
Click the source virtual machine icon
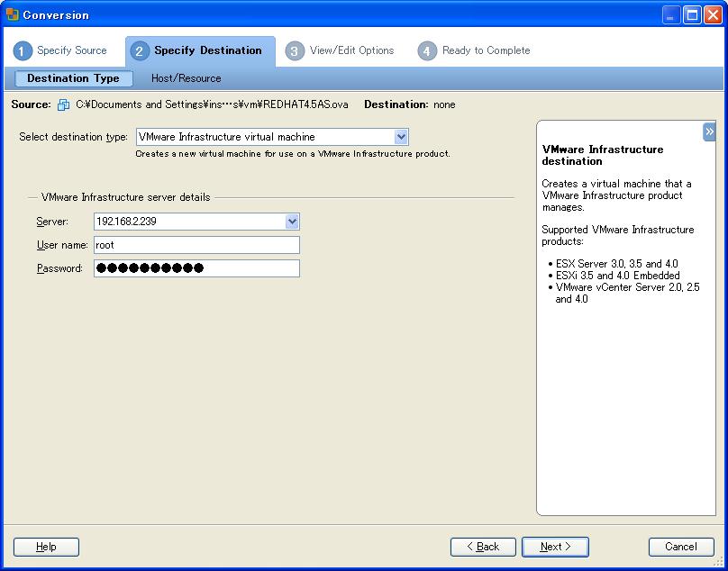pos(63,104)
